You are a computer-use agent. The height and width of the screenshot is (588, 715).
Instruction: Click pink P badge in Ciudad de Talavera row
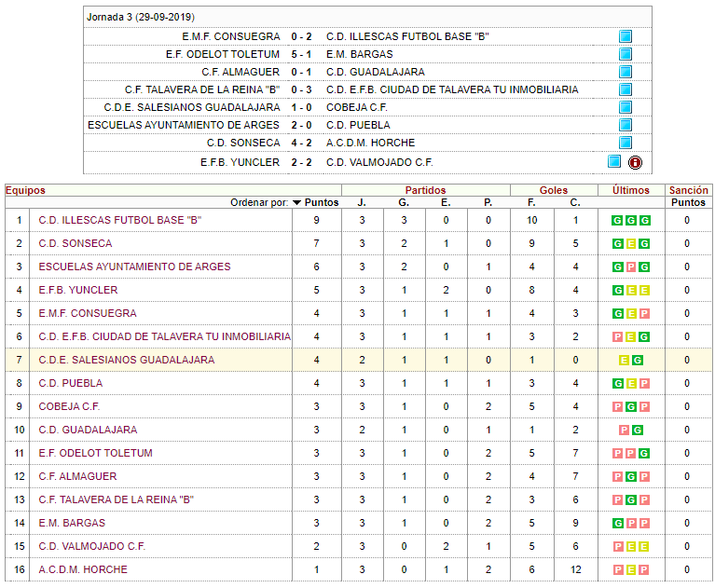click(617, 336)
